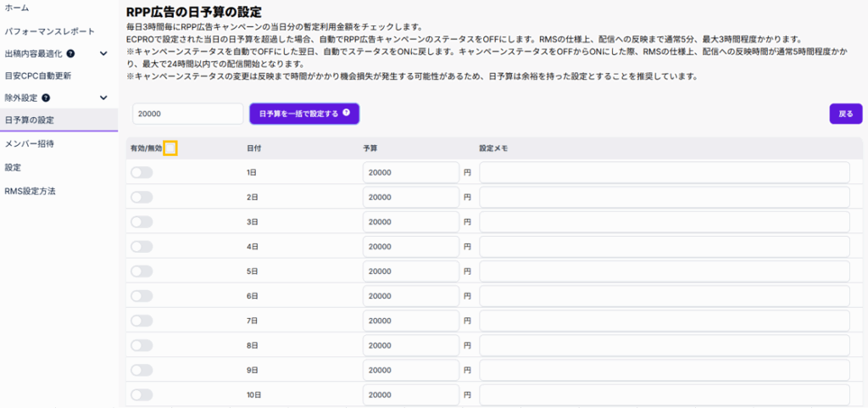Expand the 出稿内容最適化 sidebar chevron
This screenshot has height=408, width=868.
103,53
